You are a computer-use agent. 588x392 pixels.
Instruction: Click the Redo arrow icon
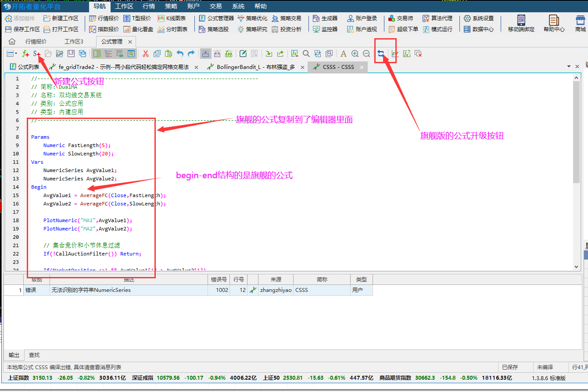click(x=191, y=54)
